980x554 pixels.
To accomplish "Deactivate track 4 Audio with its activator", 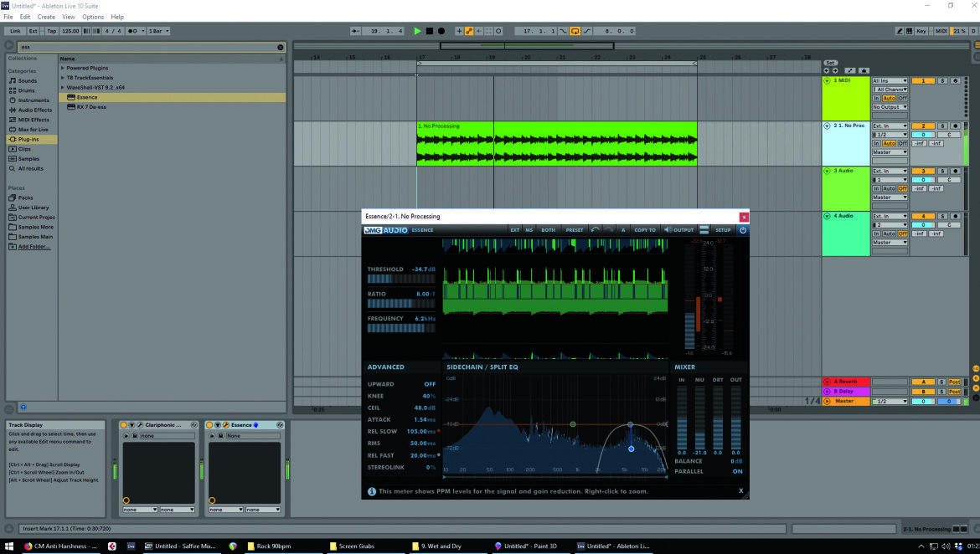I will tap(922, 216).
